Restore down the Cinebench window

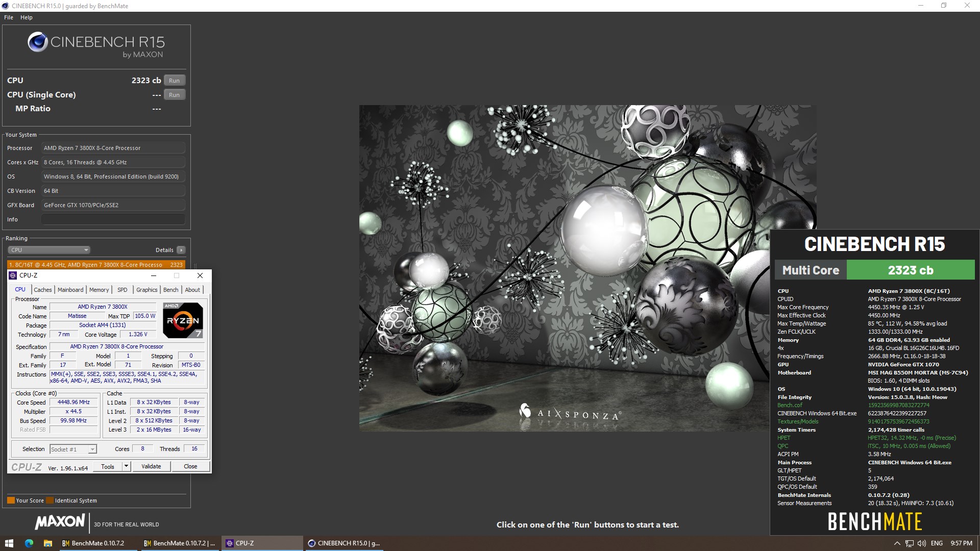click(944, 6)
